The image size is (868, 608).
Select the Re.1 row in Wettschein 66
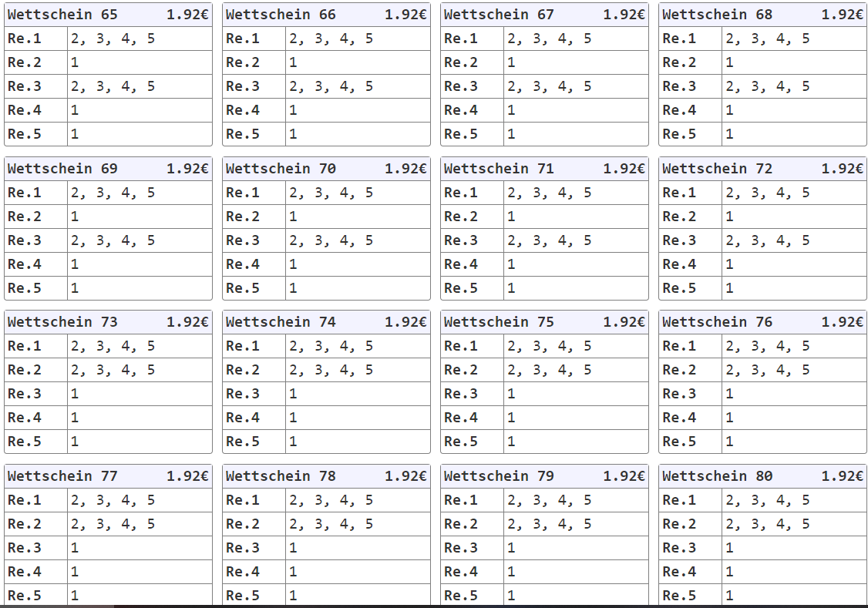coord(326,39)
